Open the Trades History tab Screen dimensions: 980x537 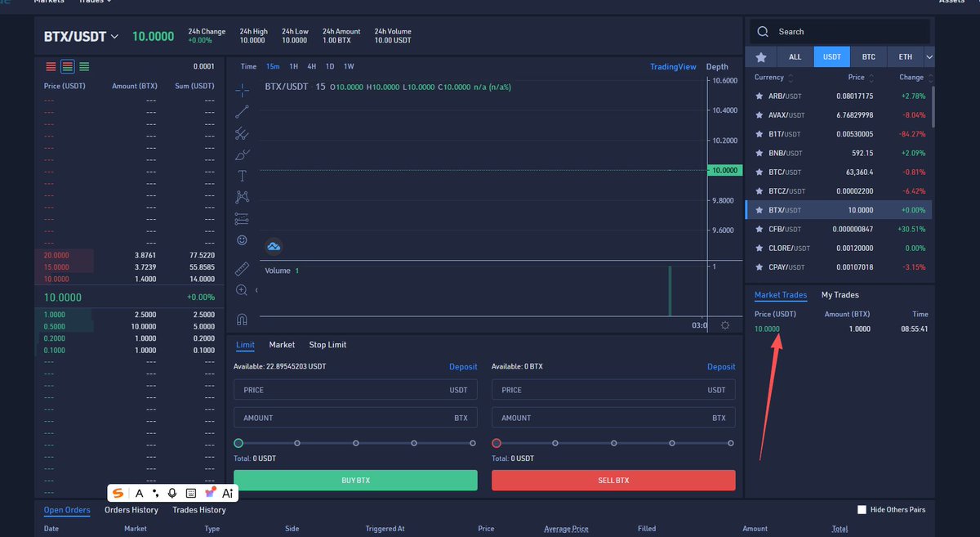click(199, 510)
